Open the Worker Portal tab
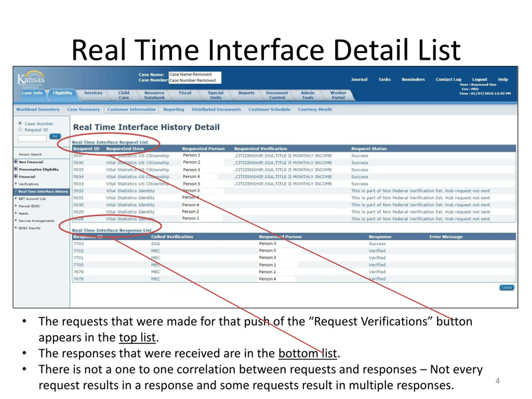 [338, 95]
